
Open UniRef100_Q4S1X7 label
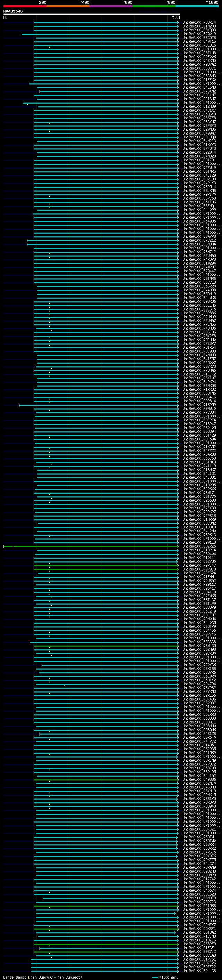pos(199,110)
